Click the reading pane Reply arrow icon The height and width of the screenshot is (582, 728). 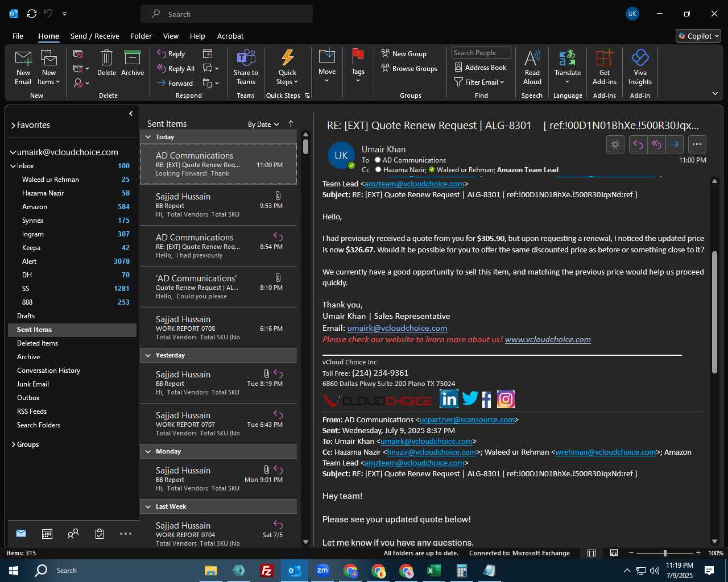pyautogui.click(x=638, y=144)
